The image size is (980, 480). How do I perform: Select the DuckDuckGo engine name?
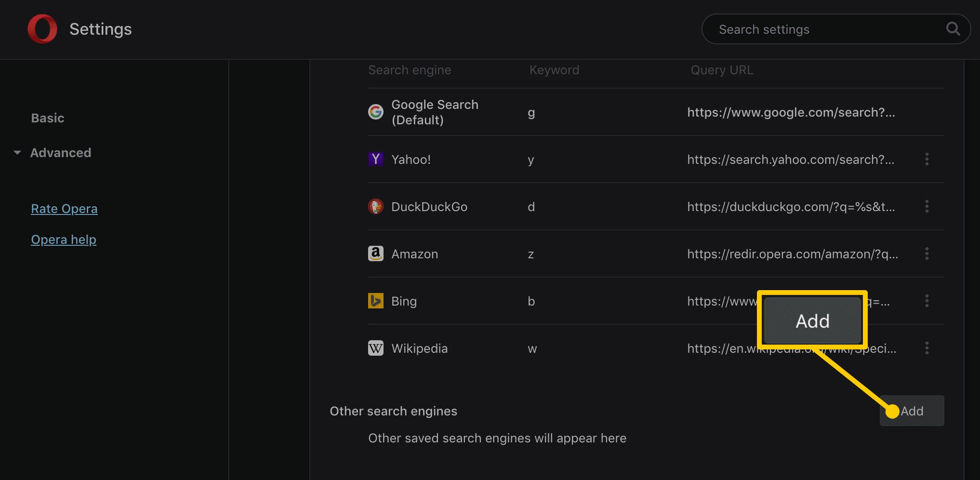coord(429,207)
